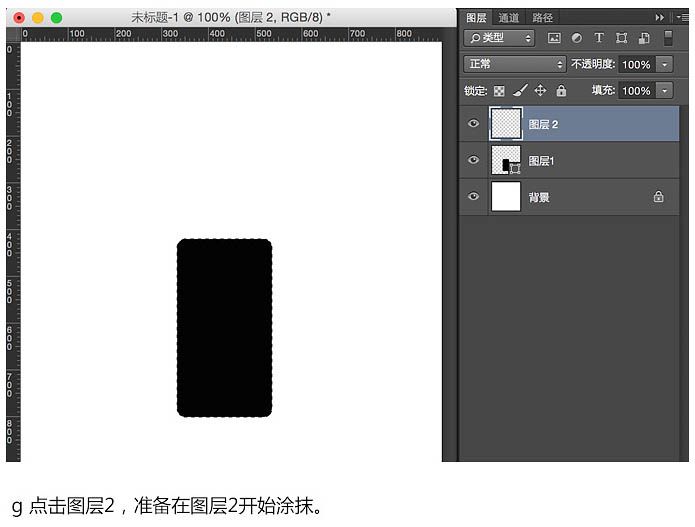Open the 填充 fill slider arrow
The image size is (695, 527).
tap(666, 91)
